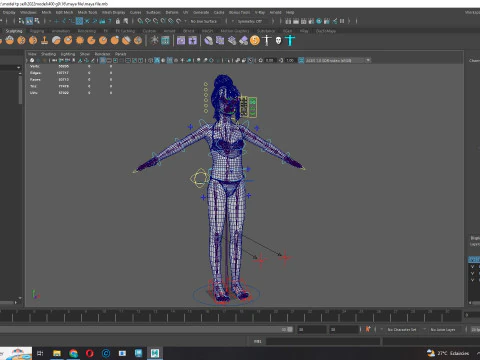Viewport: 480px width, 360px height.
Task: Click the white skull icon on the shelf
Action: (x=278, y=41)
